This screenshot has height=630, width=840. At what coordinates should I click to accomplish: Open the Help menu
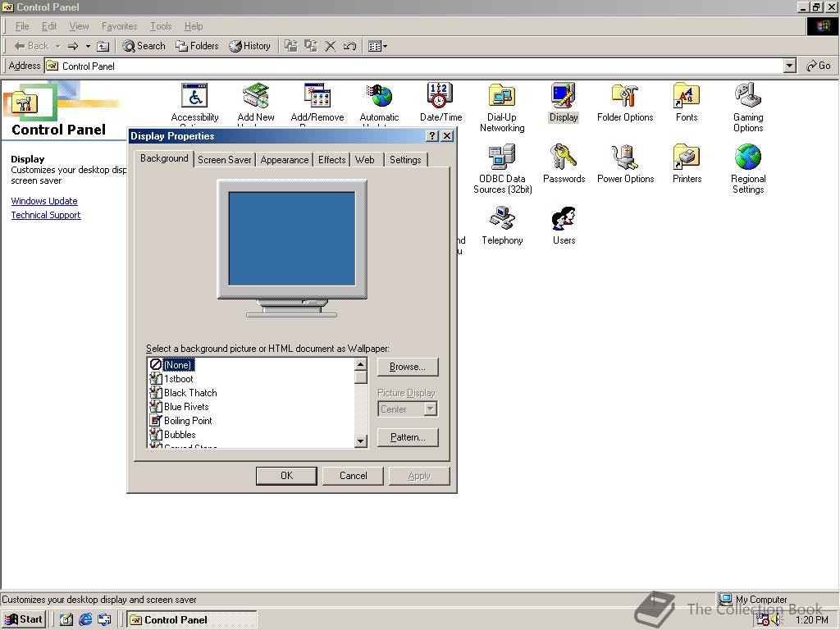(194, 26)
